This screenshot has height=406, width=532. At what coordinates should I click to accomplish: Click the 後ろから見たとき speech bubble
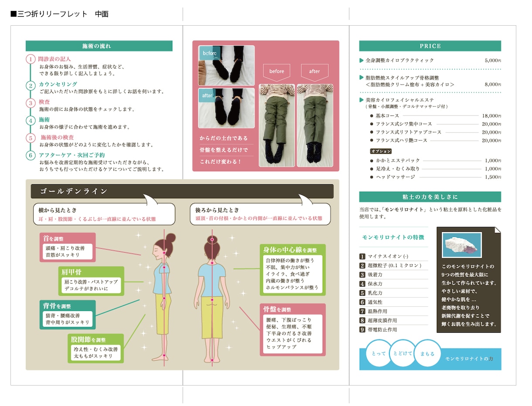tap(260, 214)
